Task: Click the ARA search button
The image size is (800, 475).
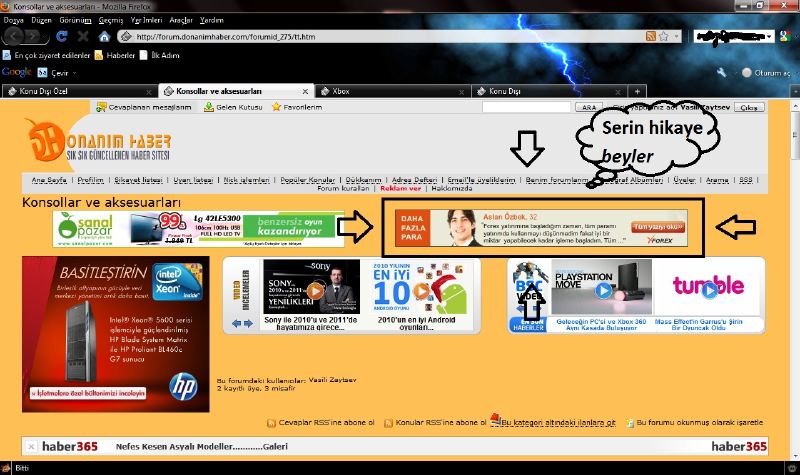Action: [589, 107]
